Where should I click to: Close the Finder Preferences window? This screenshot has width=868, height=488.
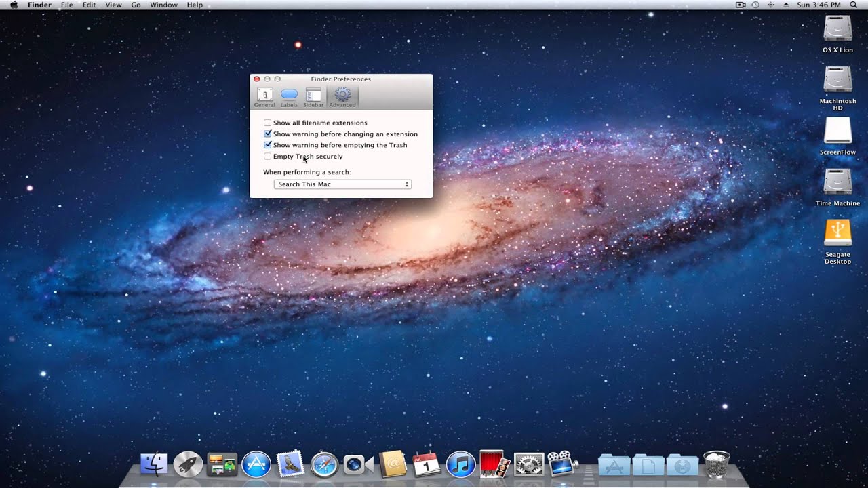click(x=257, y=79)
